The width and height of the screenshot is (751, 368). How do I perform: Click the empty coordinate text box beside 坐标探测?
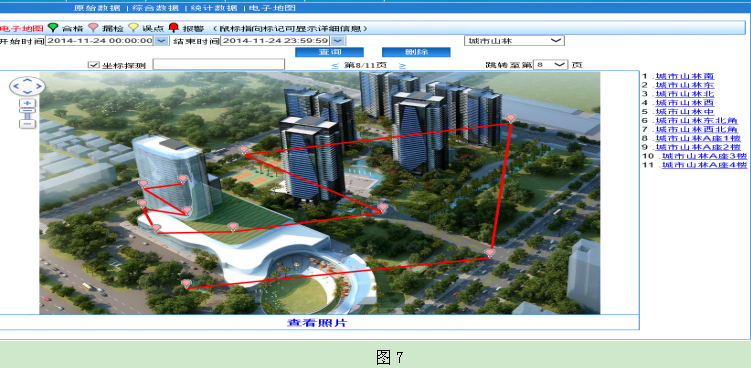coord(219,64)
